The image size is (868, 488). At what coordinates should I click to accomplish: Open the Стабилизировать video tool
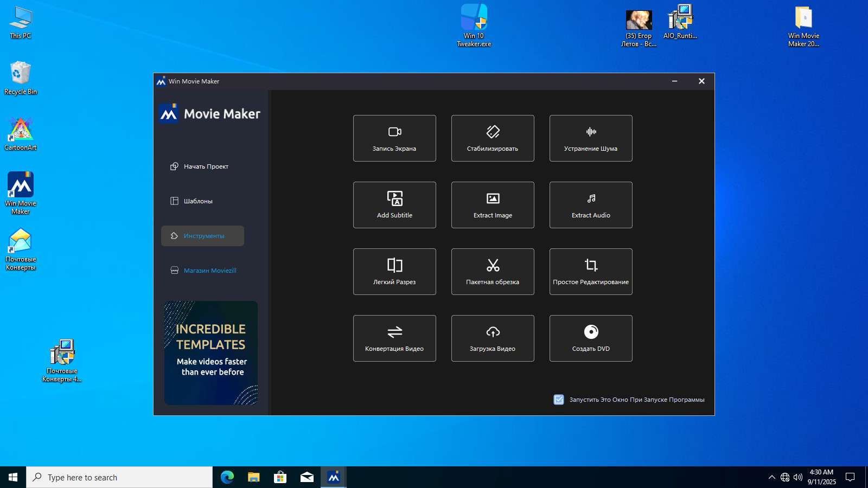point(493,138)
